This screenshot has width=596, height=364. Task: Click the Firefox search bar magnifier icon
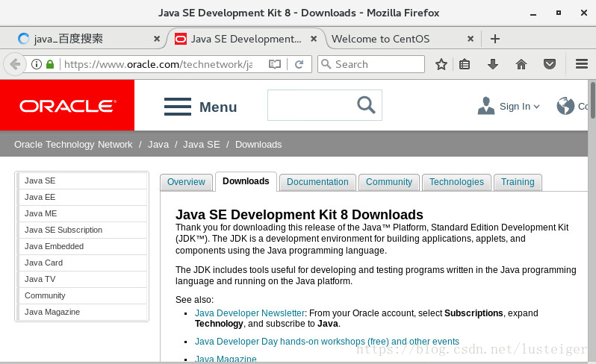pyautogui.click(x=326, y=64)
